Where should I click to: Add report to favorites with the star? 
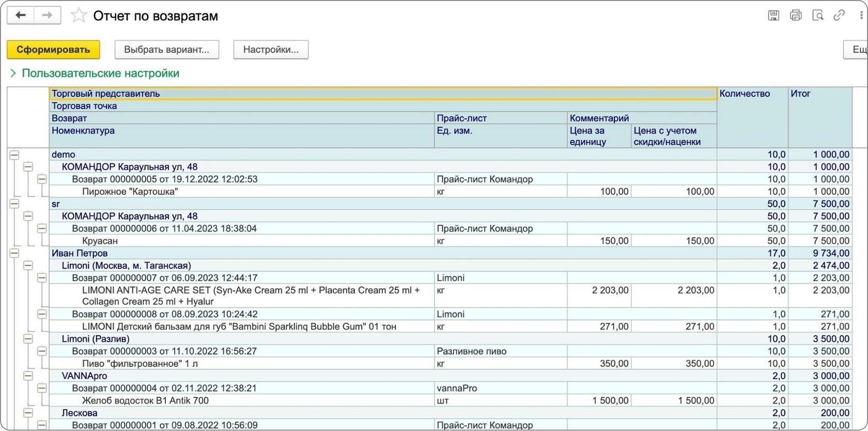click(79, 16)
